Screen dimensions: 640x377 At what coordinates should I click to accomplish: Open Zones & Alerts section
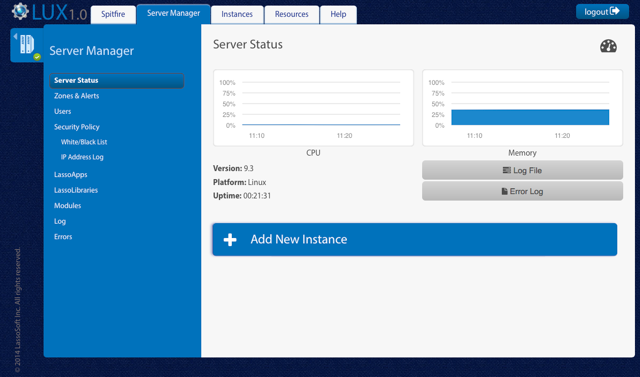(x=76, y=96)
